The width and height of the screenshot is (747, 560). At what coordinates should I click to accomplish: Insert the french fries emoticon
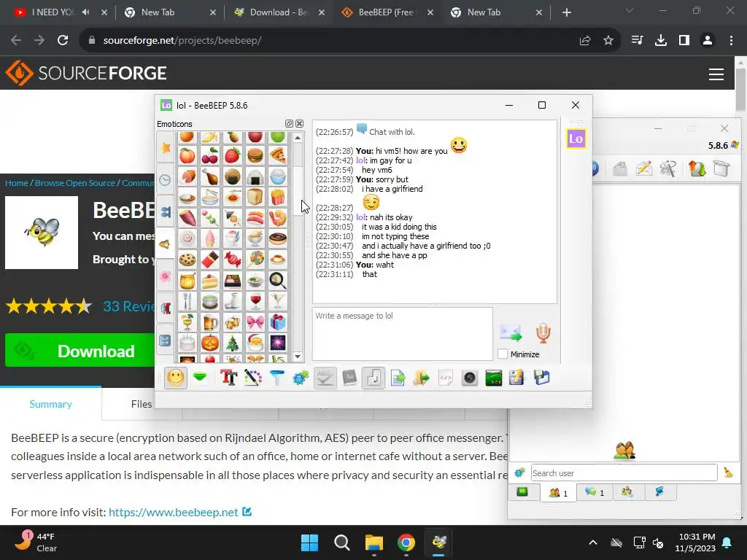click(278, 197)
